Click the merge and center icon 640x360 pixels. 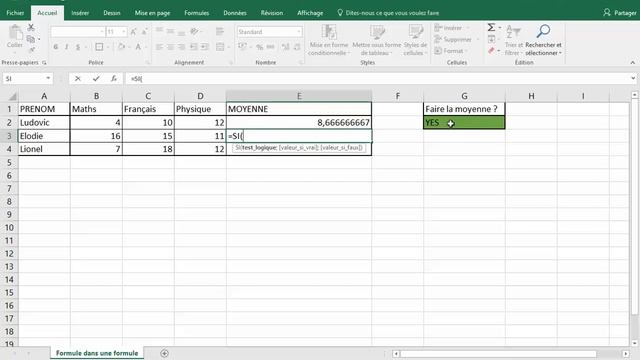pyautogui.click(x=220, y=47)
